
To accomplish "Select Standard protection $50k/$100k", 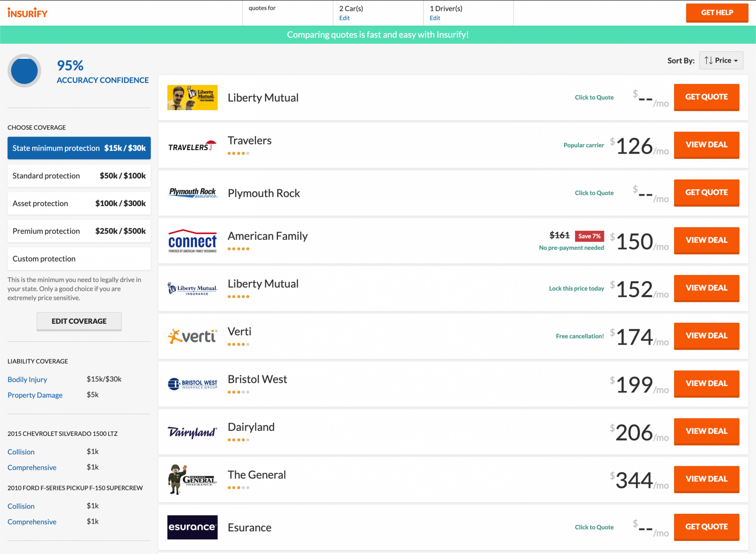I will tap(79, 175).
